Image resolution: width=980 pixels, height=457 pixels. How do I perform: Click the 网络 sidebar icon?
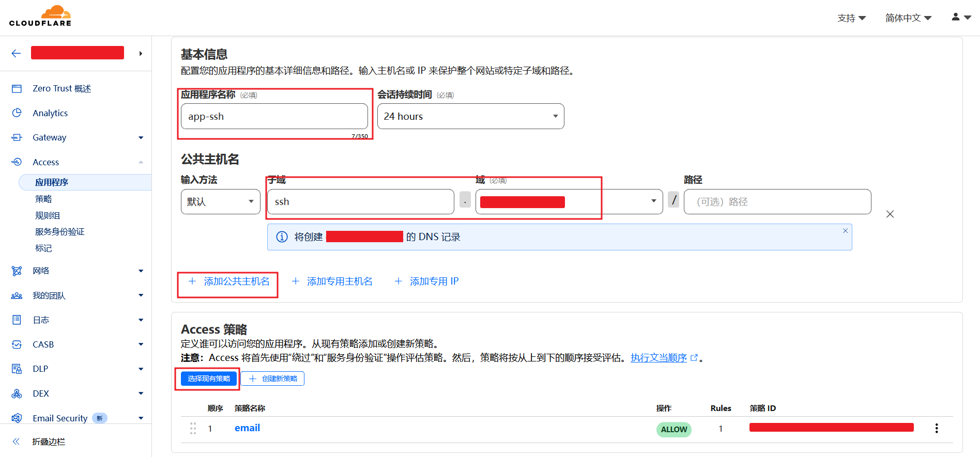(17, 271)
